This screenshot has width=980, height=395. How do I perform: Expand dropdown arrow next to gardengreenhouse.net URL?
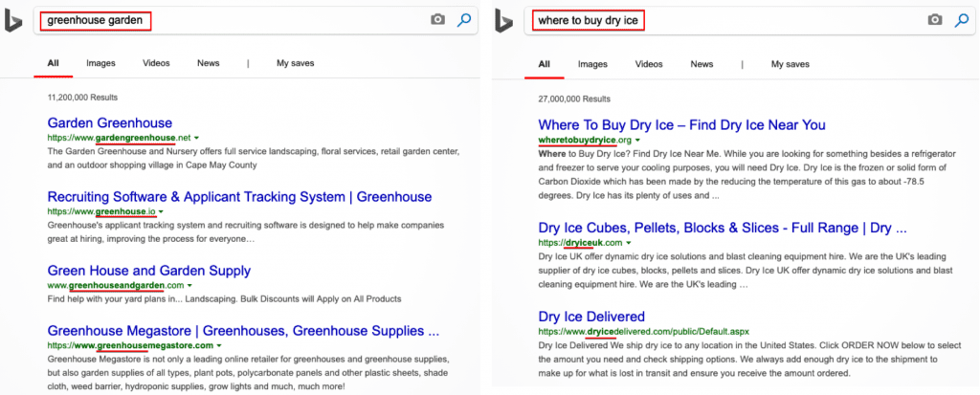[x=196, y=138]
